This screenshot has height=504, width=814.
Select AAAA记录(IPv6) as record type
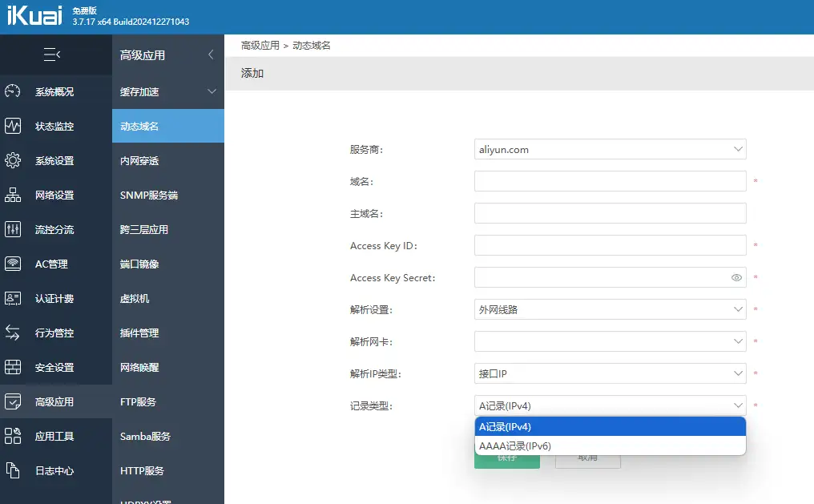[x=610, y=446]
